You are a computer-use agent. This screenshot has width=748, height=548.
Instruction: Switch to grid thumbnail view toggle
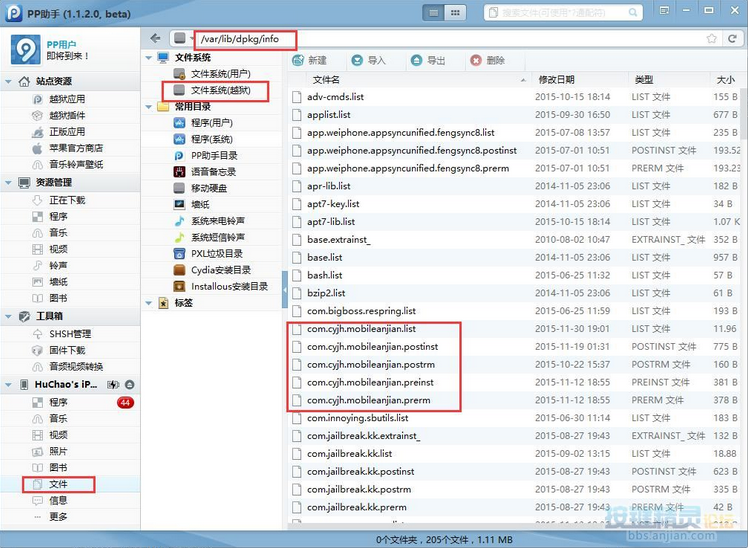pos(456,12)
